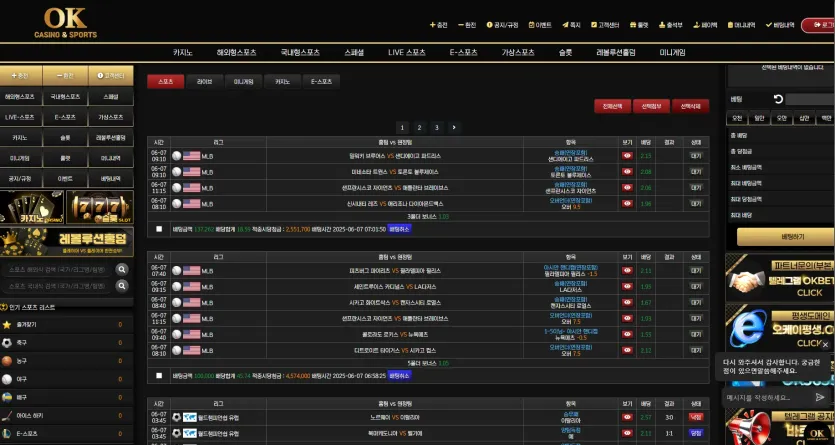Click send arrow in the chat widget
Viewport: 835px width, 445px height.
(x=820, y=397)
